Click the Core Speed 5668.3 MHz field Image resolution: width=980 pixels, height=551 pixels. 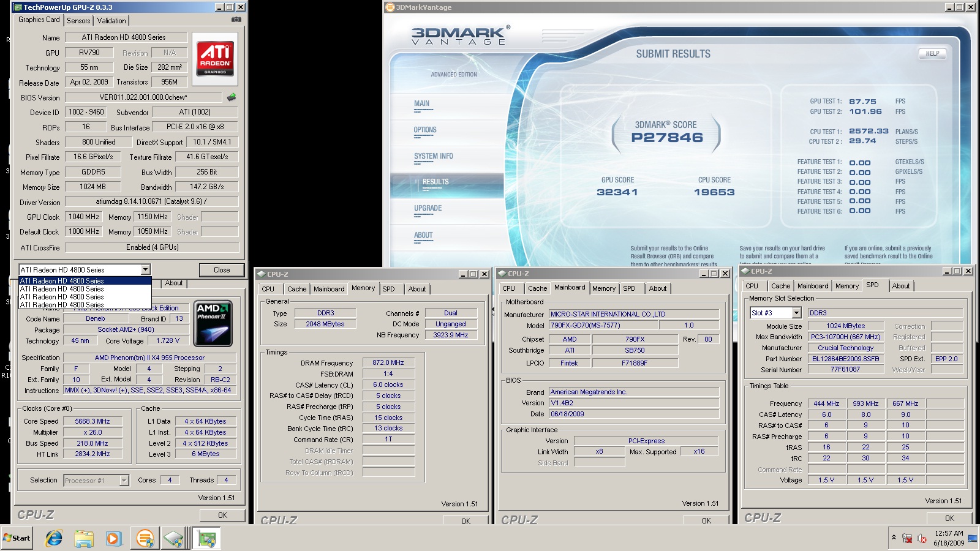92,421
